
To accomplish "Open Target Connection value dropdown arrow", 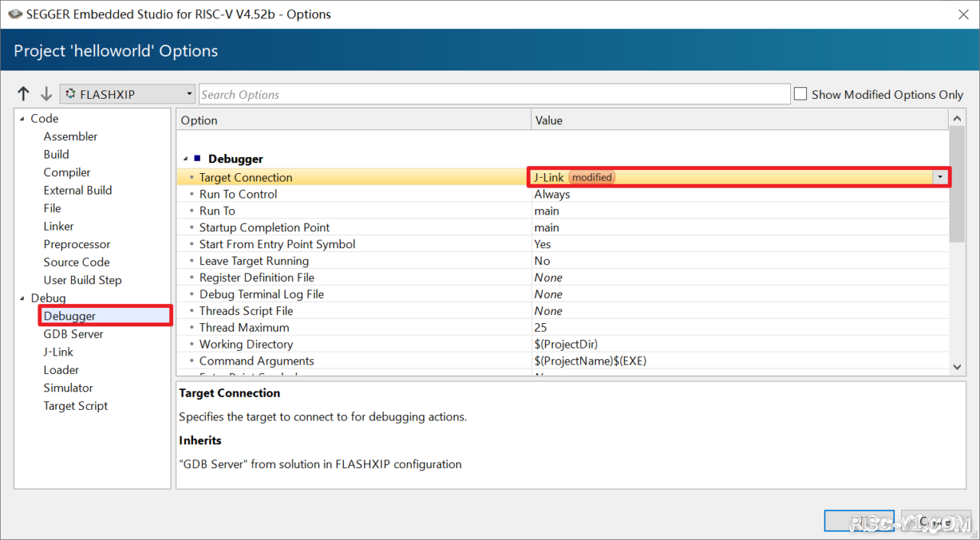I will pos(939,177).
